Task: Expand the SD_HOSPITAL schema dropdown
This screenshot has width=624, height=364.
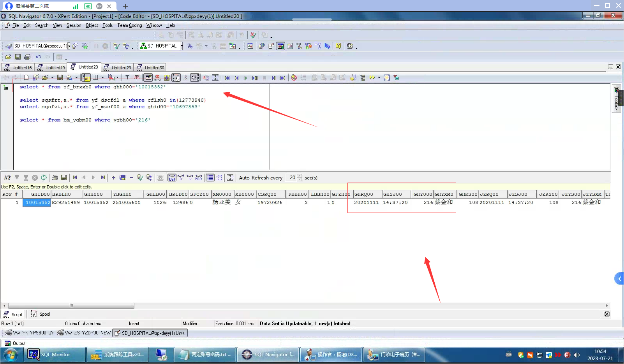Action: point(182,46)
